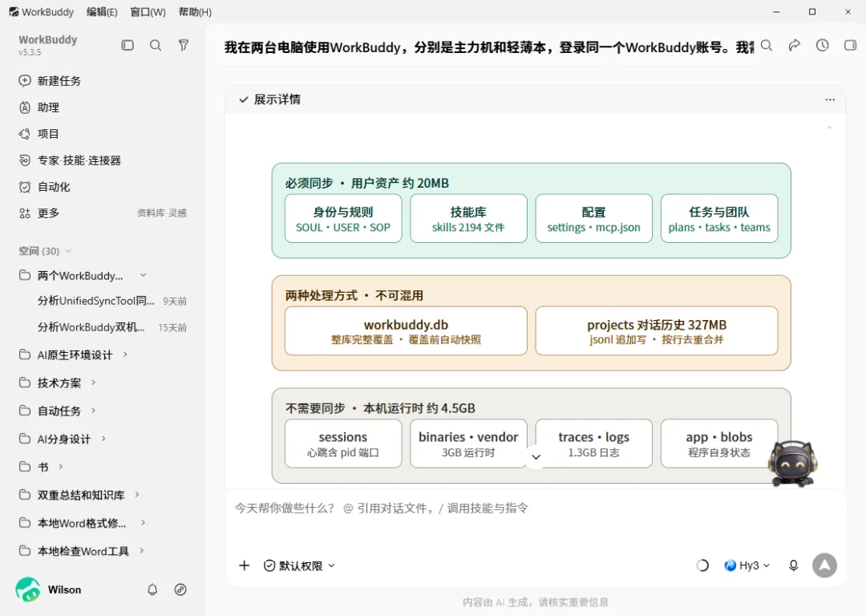
Task: Click the projects 对话历史 327MB card
Action: point(657,331)
